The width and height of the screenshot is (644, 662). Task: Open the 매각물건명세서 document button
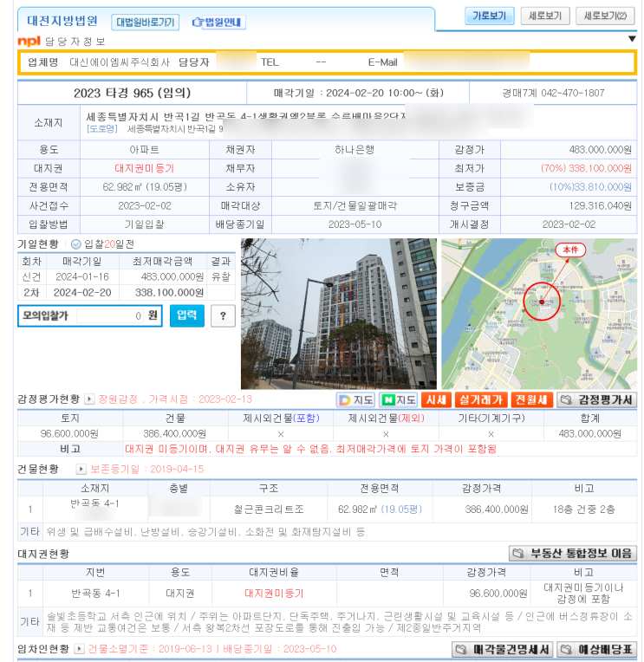click(503, 649)
